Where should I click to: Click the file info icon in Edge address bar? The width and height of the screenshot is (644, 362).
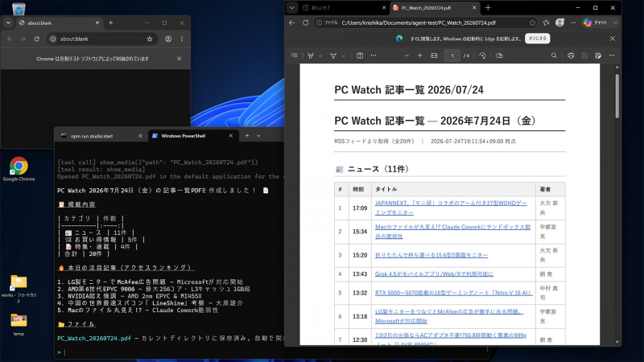coord(319,23)
